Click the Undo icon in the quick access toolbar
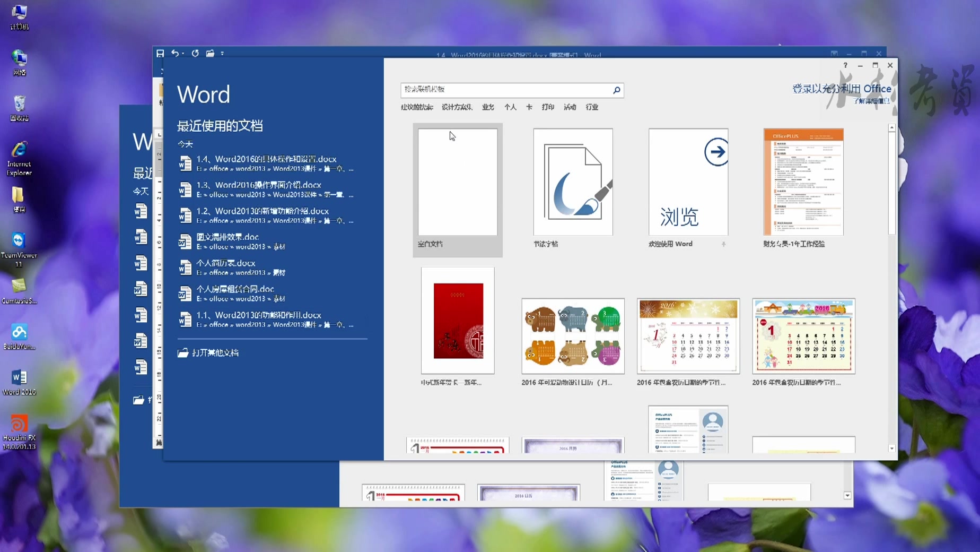 [x=174, y=53]
